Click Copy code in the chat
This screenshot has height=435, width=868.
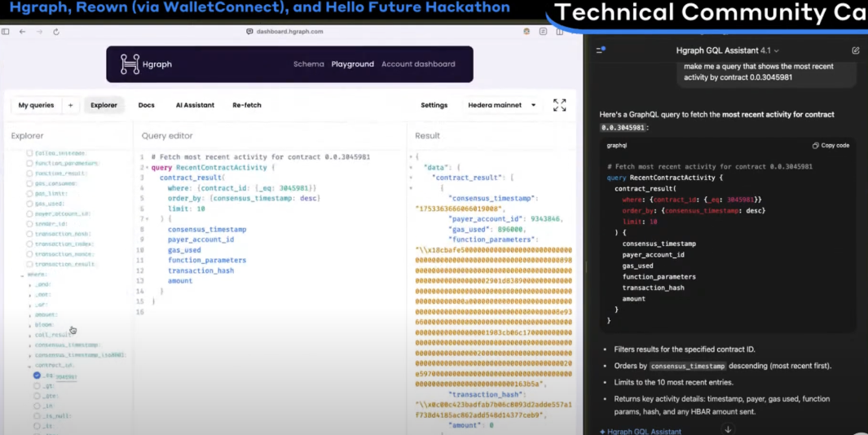[x=831, y=146]
